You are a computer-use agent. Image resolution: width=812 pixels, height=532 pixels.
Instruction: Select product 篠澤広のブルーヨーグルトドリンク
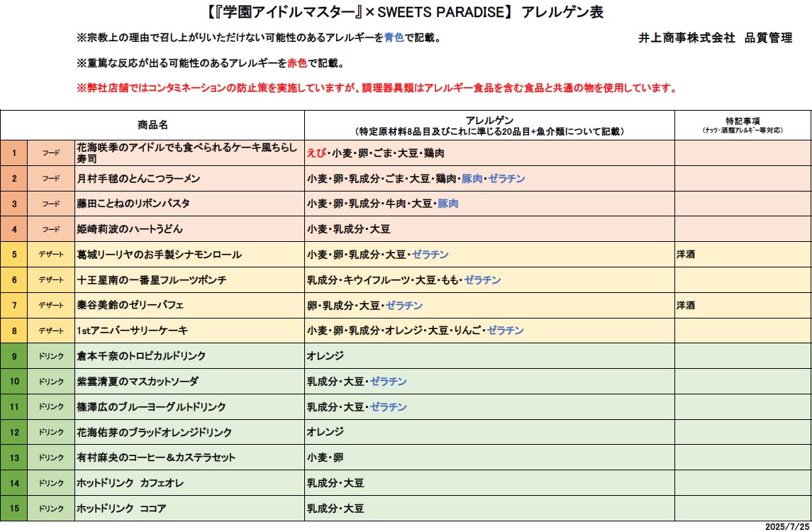[189, 407]
